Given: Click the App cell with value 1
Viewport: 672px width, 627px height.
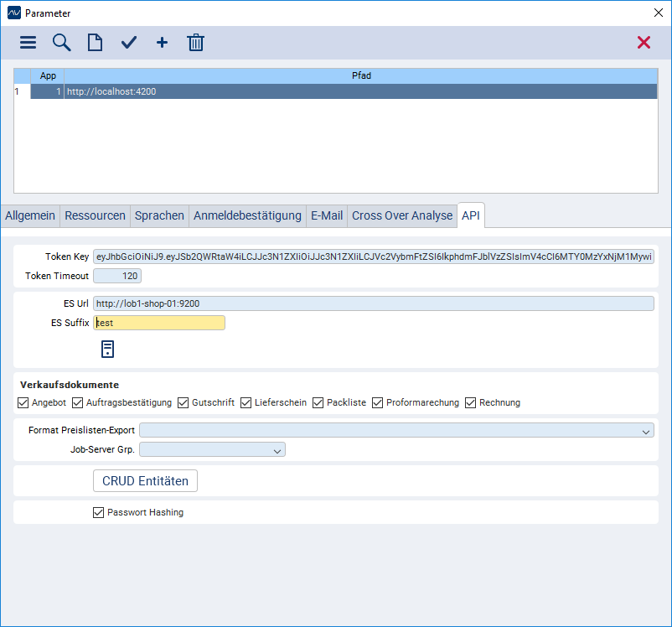Looking at the screenshot, I should point(48,91).
